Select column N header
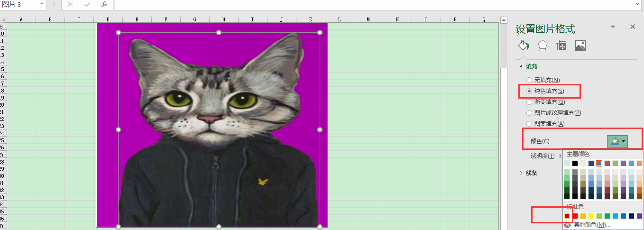644x230 pixels. tap(397, 19)
